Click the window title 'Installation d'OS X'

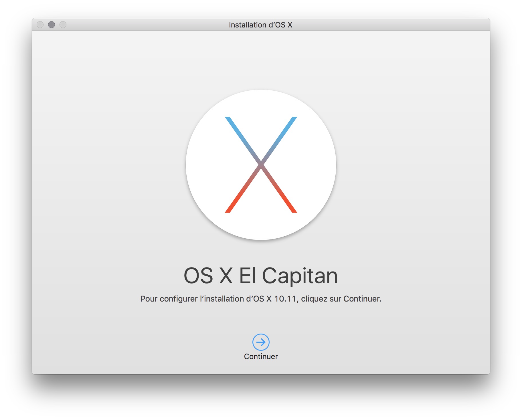pyautogui.click(x=261, y=25)
